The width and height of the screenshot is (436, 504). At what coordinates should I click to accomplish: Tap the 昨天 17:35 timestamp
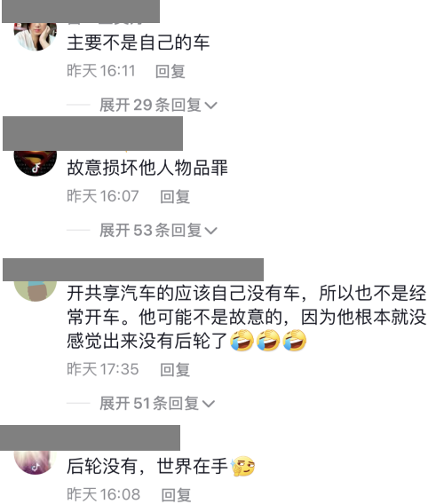[x=103, y=369]
